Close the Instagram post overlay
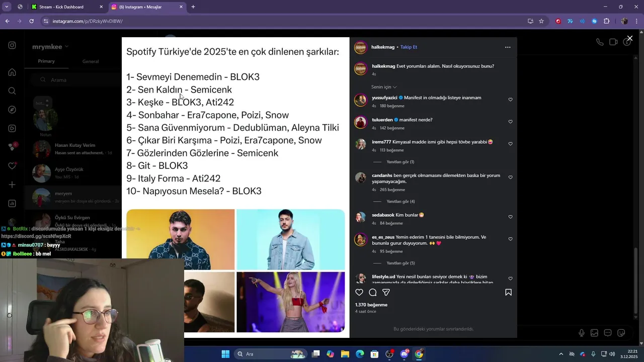The width and height of the screenshot is (644, 362). [629, 38]
